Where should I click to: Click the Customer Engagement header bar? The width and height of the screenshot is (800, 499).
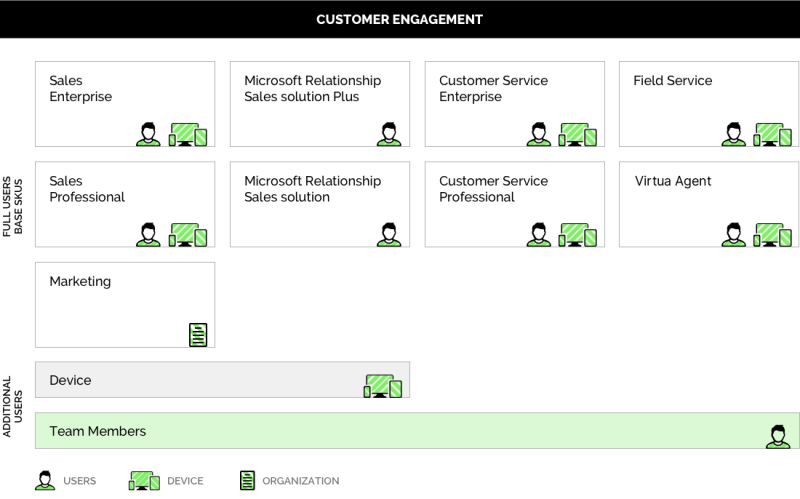click(400, 19)
